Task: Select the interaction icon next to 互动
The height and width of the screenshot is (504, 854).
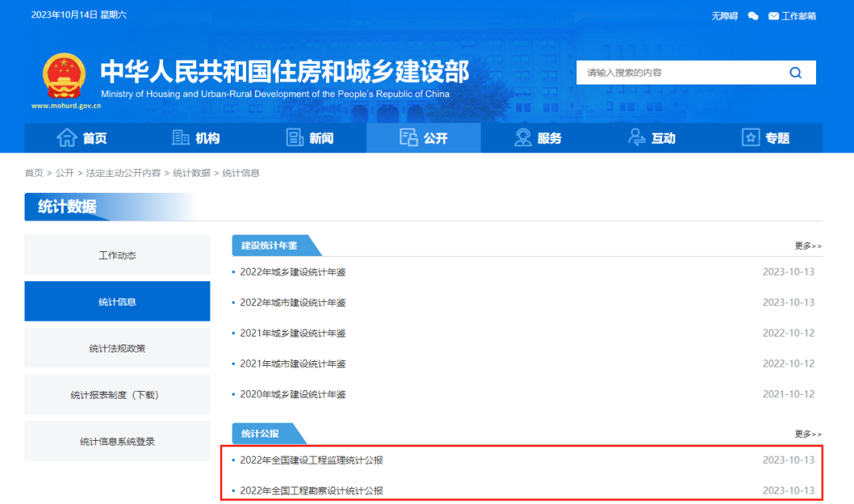Action: [635, 137]
